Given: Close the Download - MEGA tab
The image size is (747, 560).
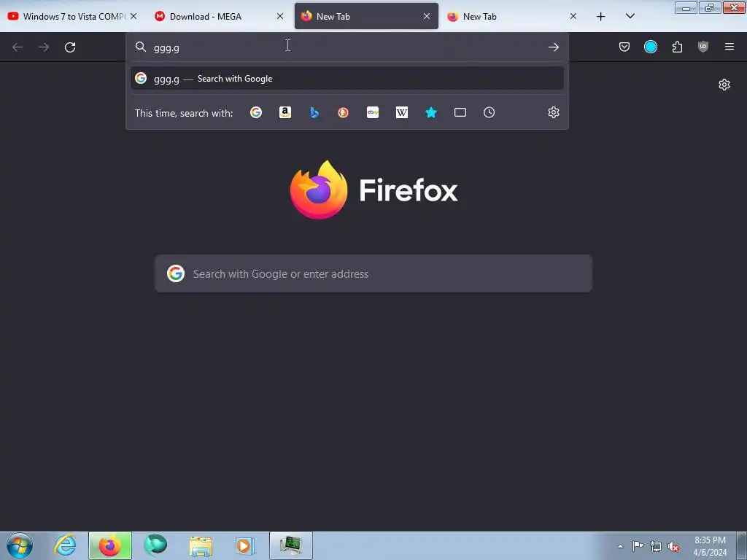Looking at the screenshot, I should (x=280, y=16).
